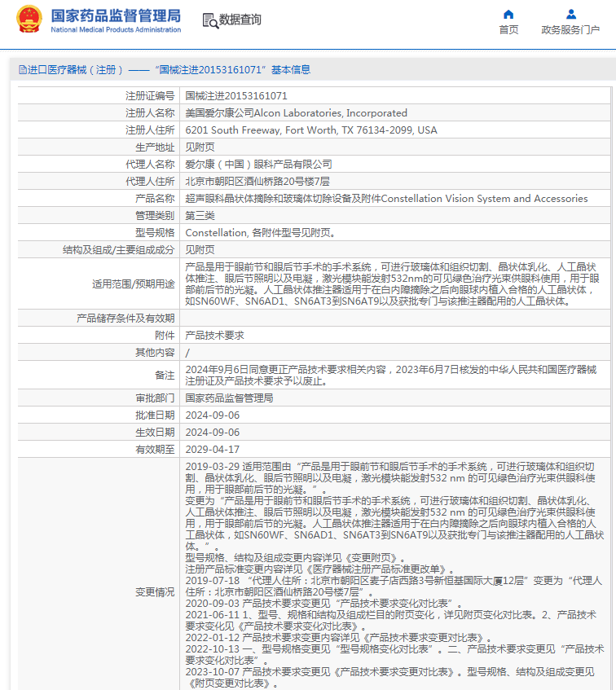Screen dimensions: 616x690
Task: Click the 变更情况 label
Action: click(155, 592)
